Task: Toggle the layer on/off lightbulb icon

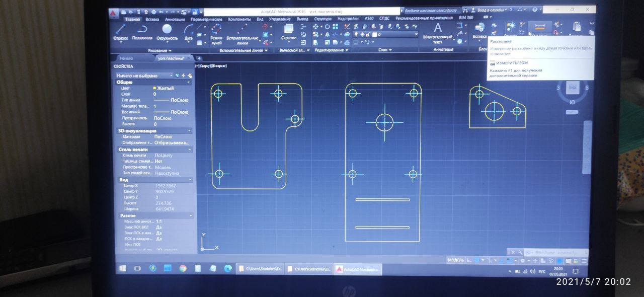Action: (x=356, y=34)
